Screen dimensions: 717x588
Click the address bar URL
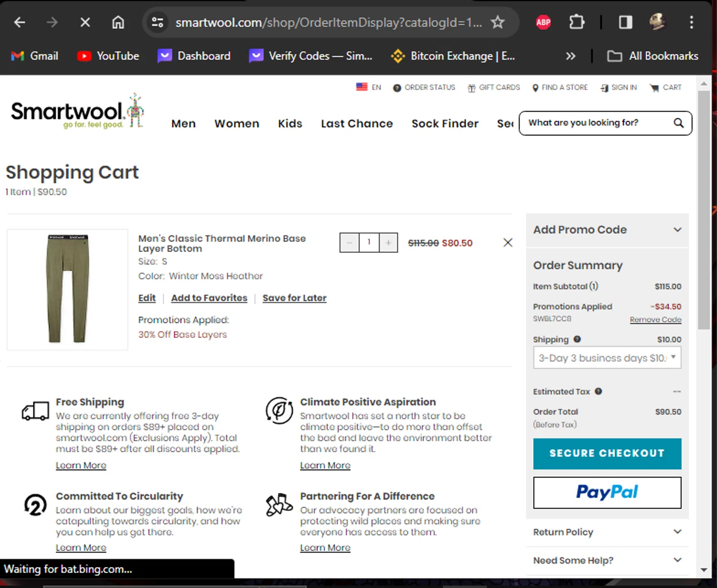click(328, 22)
